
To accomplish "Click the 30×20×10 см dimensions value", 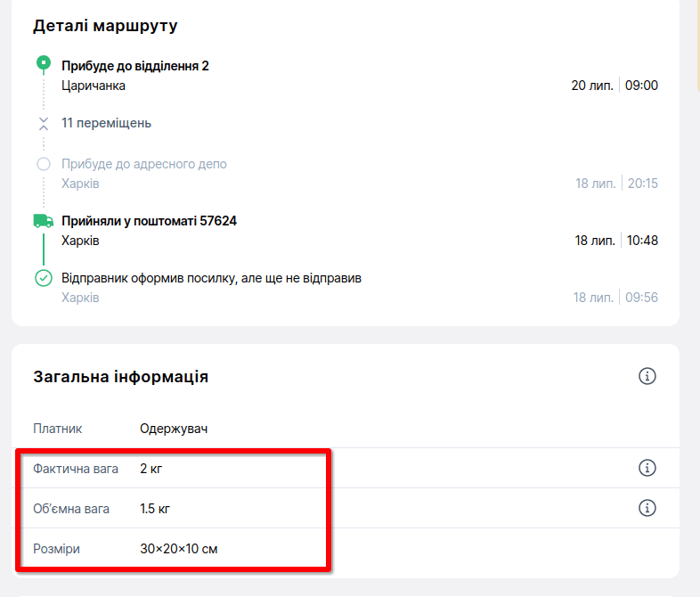I will (x=179, y=549).
